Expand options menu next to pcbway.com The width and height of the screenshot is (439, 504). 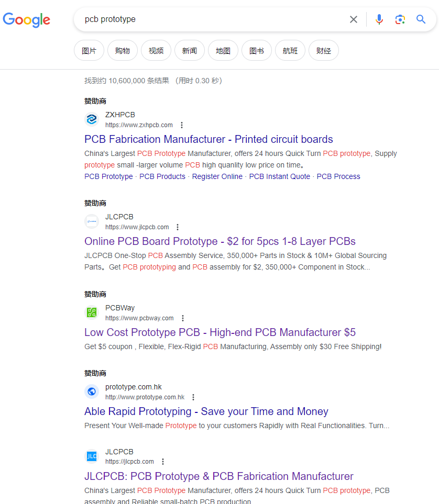click(183, 318)
